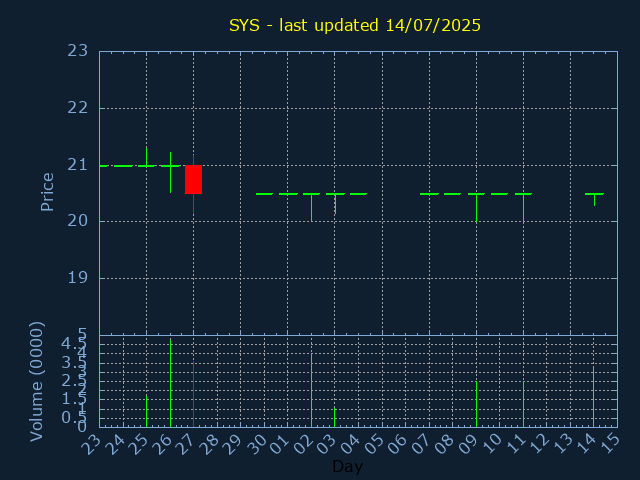Viewport: 640px width, 480px height.
Task: Click the green price wick on day 11
Action: click(x=523, y=208)
